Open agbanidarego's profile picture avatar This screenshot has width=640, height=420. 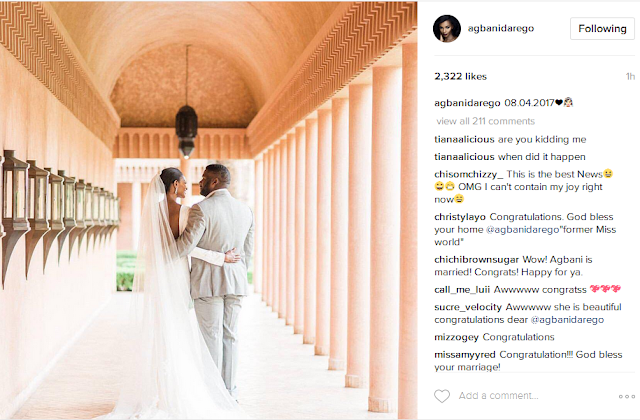pyautogui.click(x=447, y=29)
